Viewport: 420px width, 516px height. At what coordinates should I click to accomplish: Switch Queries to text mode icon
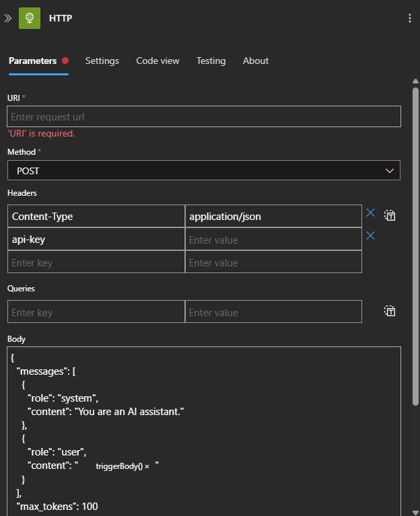(x=390, y=311)
